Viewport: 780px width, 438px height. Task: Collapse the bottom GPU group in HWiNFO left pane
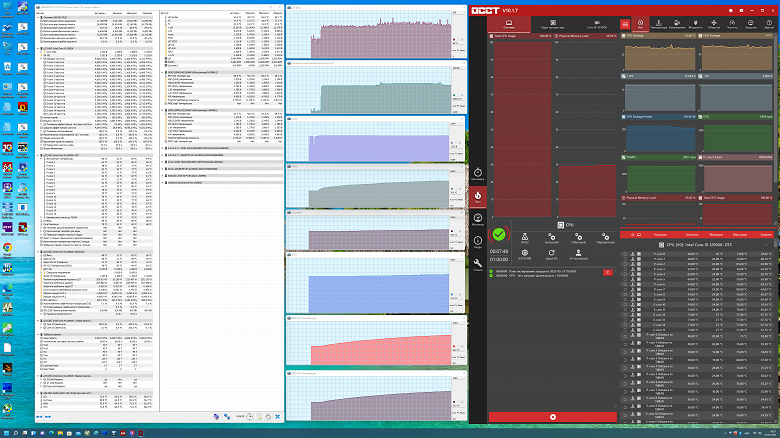39,393
